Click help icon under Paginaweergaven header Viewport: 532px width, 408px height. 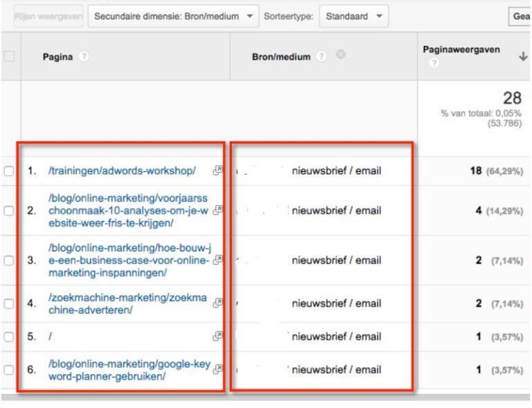(x=434, y=63)
